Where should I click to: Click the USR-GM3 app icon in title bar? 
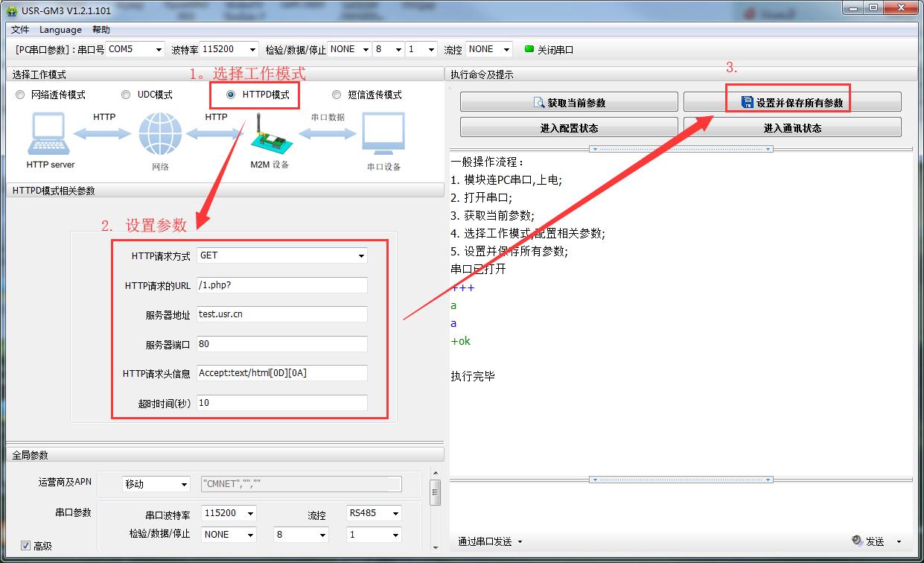coord(12,10)
